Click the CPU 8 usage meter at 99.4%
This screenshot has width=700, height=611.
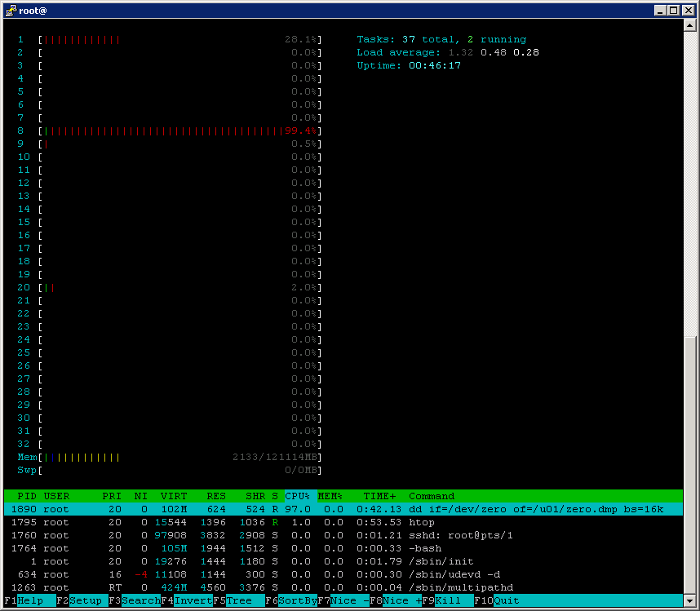tap(180, 131)
